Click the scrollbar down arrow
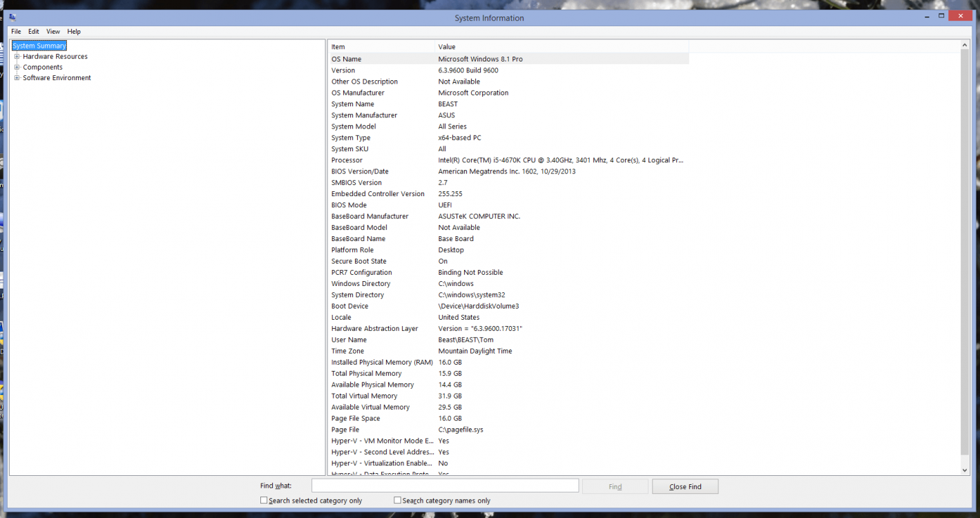The height and width of the screenshot is (518, 980). coord(965,470)
